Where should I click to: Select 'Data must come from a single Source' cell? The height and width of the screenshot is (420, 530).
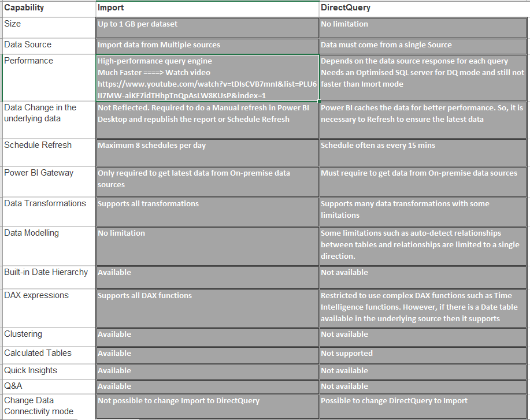424,45
